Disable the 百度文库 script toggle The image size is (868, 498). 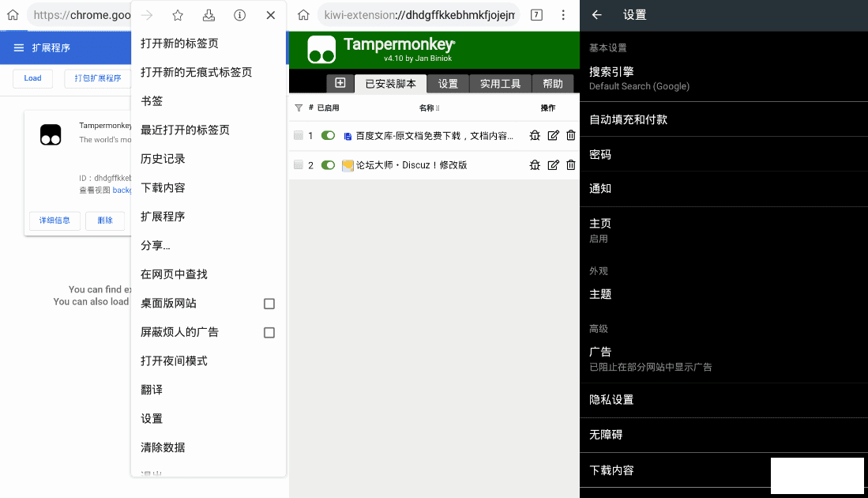[329, 135]
